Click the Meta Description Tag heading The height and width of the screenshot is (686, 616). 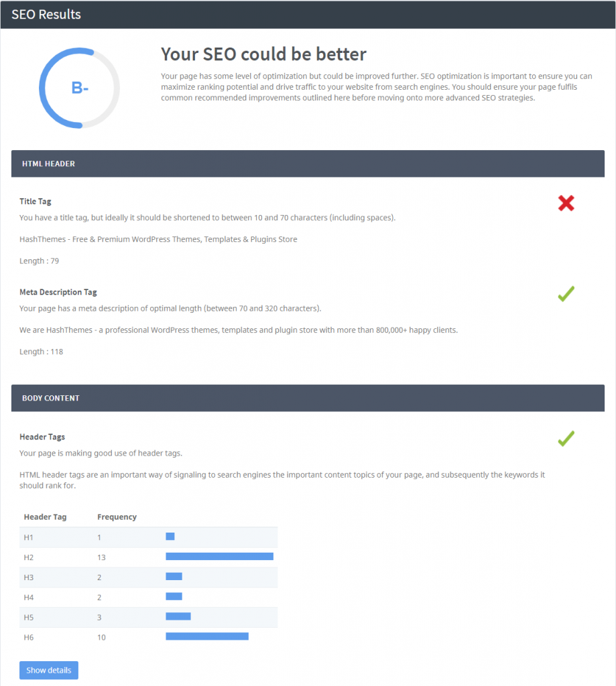[58, 292]
